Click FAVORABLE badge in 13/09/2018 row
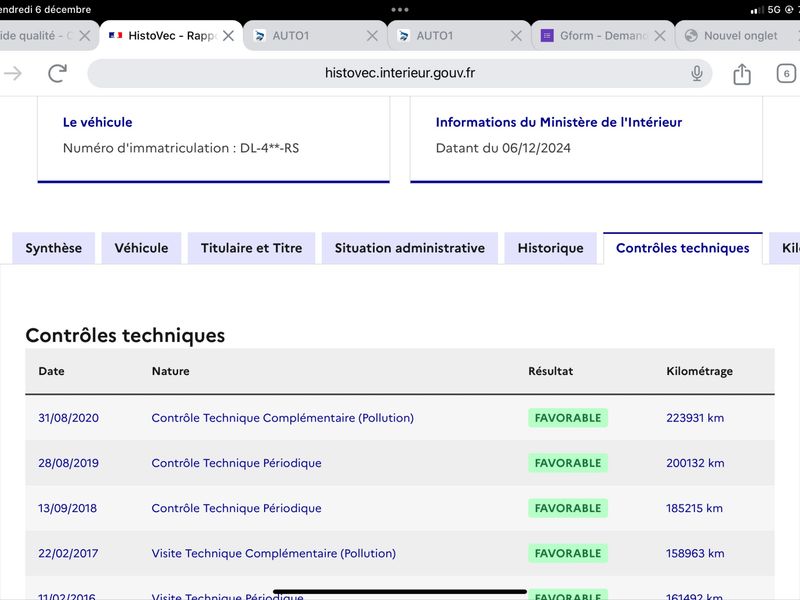Viewport: 800px width, 600px height. (x=568, y=508)
